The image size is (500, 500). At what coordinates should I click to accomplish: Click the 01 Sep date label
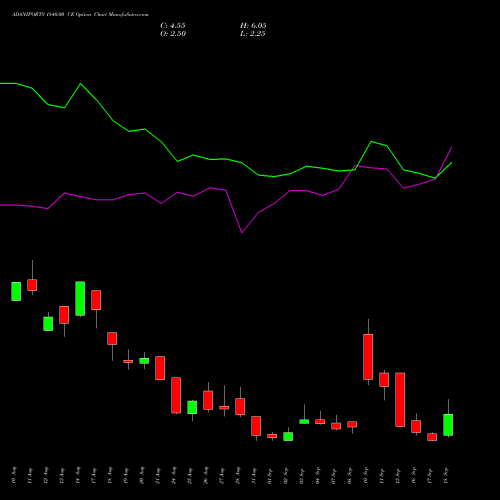270,476
